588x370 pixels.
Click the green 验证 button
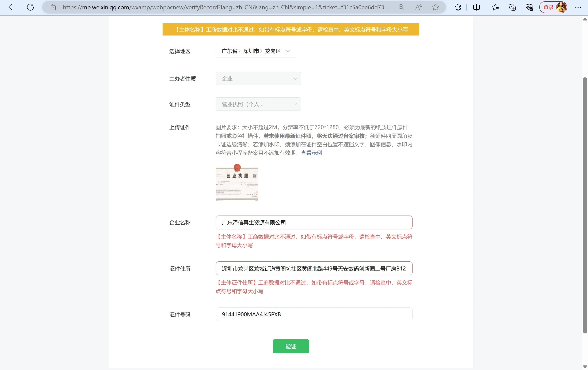click(291, 346)
